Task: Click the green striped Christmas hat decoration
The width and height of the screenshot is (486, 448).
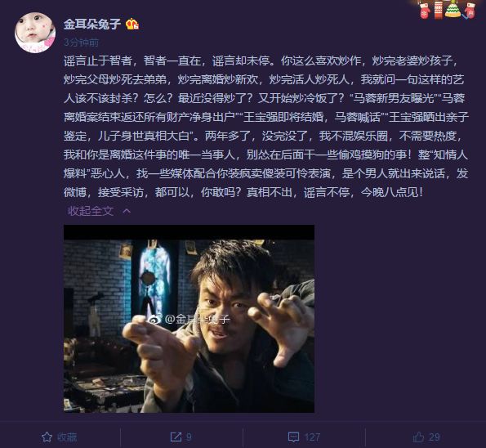Action: coord(453,9)
